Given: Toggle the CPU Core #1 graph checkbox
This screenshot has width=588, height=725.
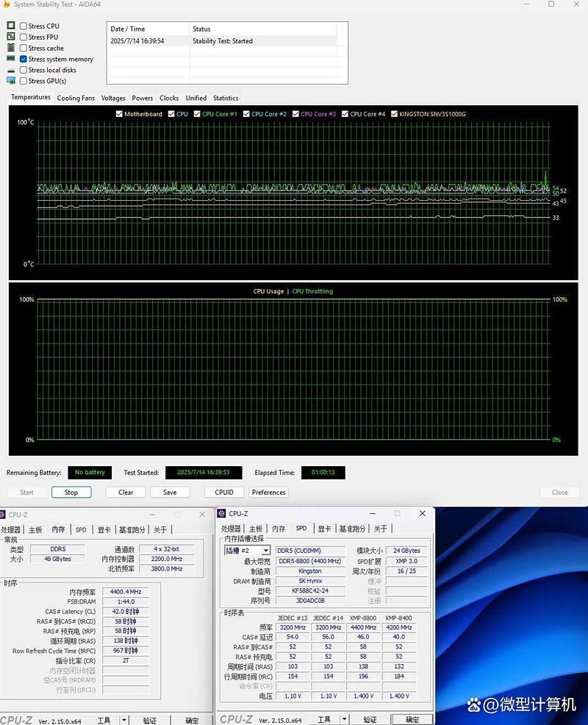Looking at the screenshot, I should [x=197, y=114].
